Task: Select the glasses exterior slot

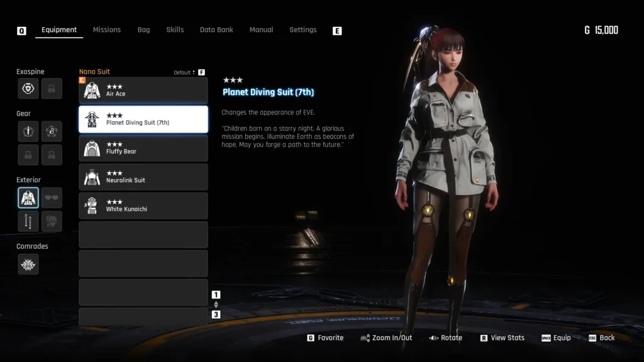Action: [x=52, y=198]
